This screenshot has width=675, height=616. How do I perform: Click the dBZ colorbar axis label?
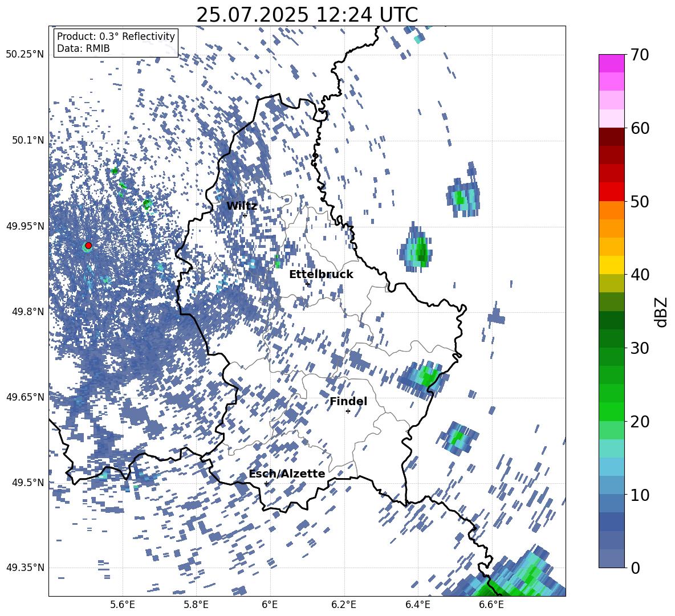pyautogui.click(x=662, y=312)
